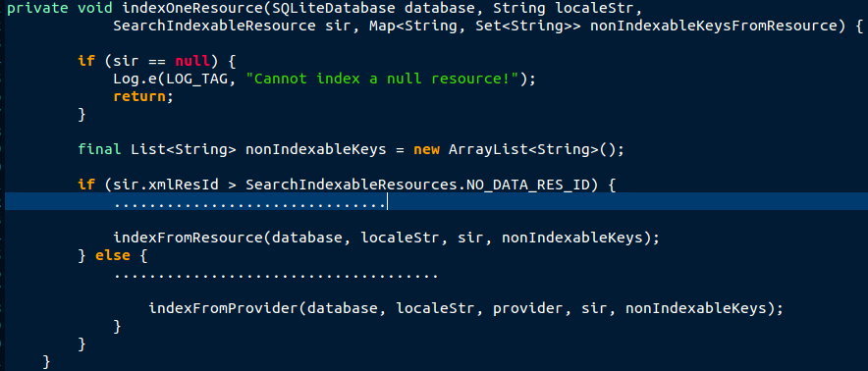The image size is (868, 371).
Task: Click SearchIndexableResources in the if condition
Action: click(x=352, y=185)
